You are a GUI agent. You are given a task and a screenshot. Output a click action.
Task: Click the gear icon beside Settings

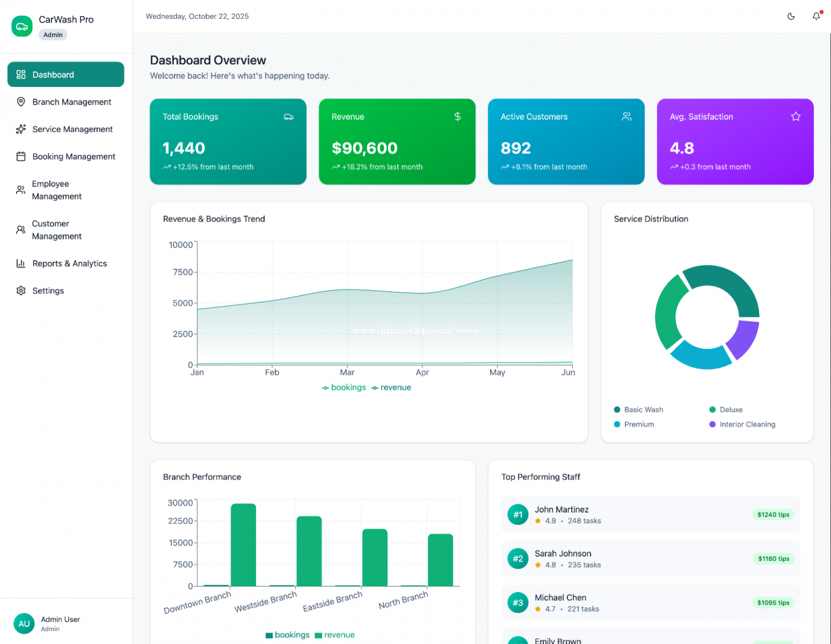click(x=21, y=291)
